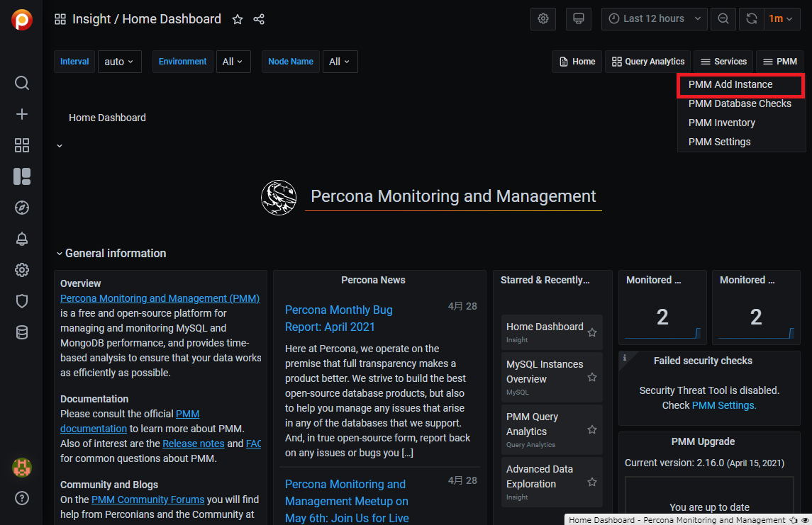The image size is (812, 525).
Task: Open Advanced Data Exploration dashboard
Action: pos(540,476)
